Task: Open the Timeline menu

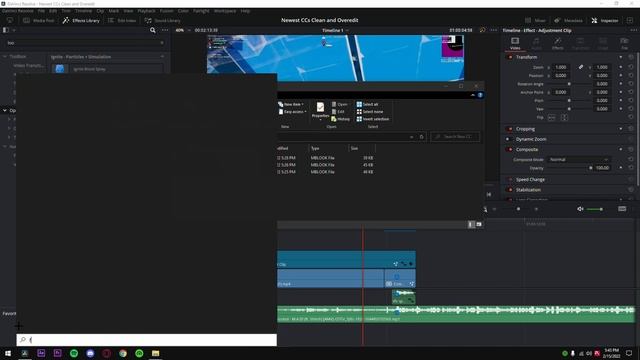Action: pyautogui.click(x=83, y=11)
